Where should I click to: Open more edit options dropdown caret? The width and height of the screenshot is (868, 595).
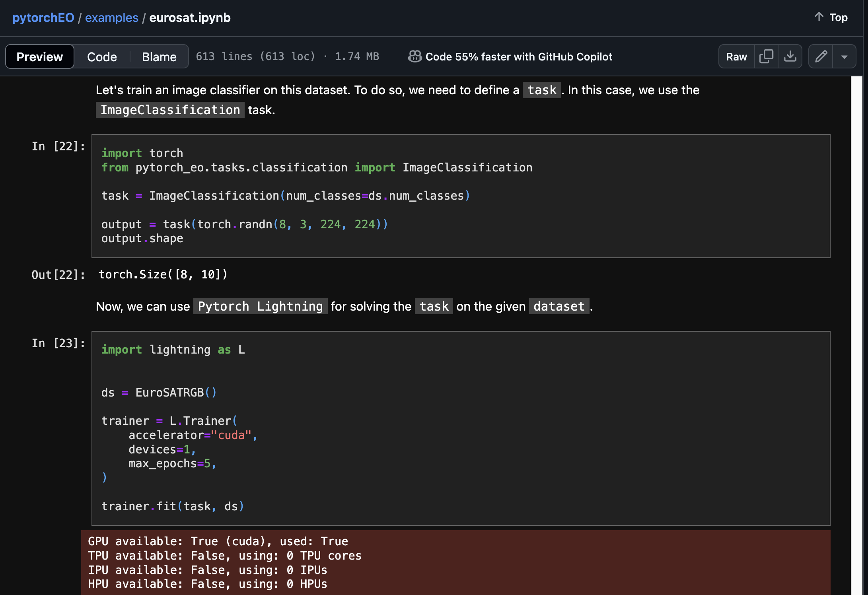(844, 56)
